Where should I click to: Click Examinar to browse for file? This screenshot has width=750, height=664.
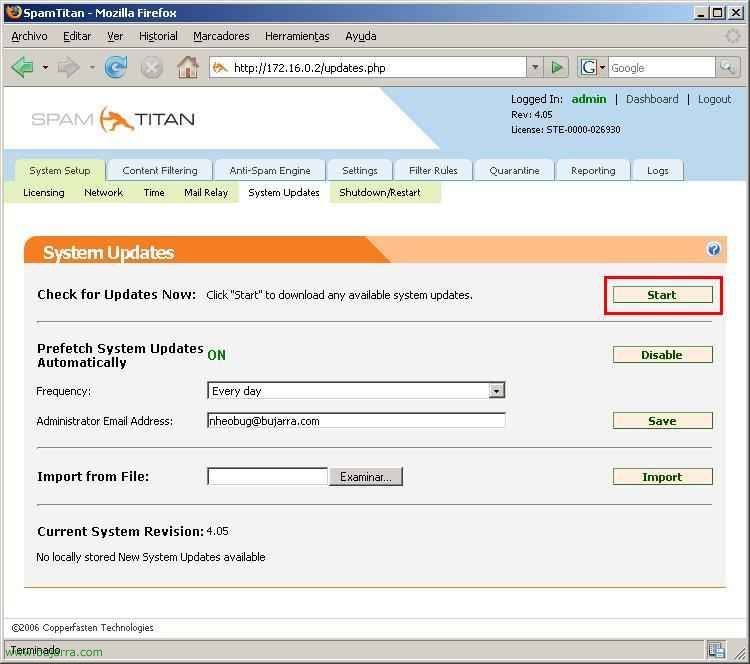tap(366, 476)
